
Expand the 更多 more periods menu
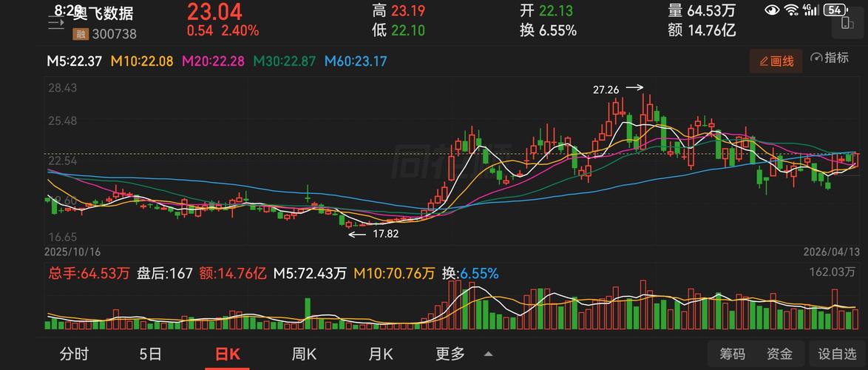(464, 354)
